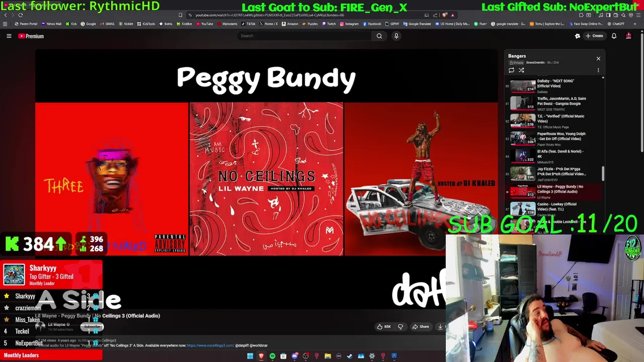Open the Botrix bookmark
The width and height of the screenshot is (644, 362).
point(166,24)
